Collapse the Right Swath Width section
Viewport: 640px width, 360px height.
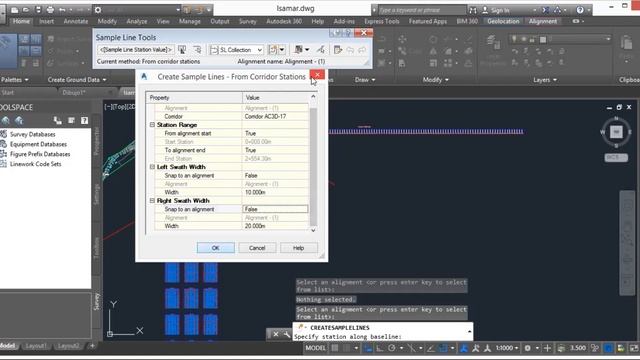pos(152,201)
